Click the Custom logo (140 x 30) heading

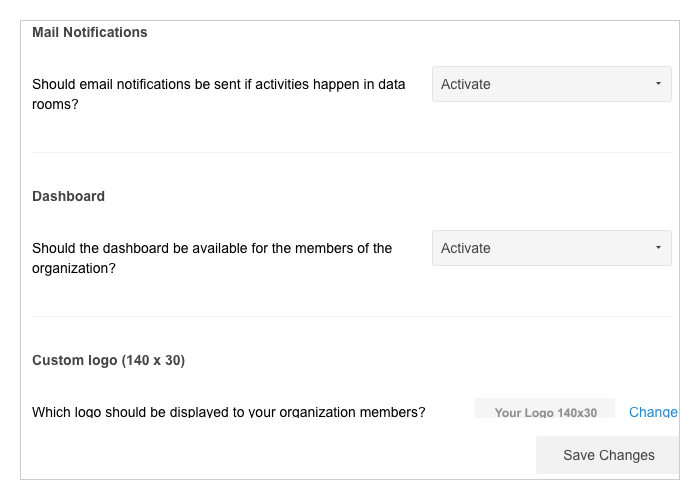108,360
